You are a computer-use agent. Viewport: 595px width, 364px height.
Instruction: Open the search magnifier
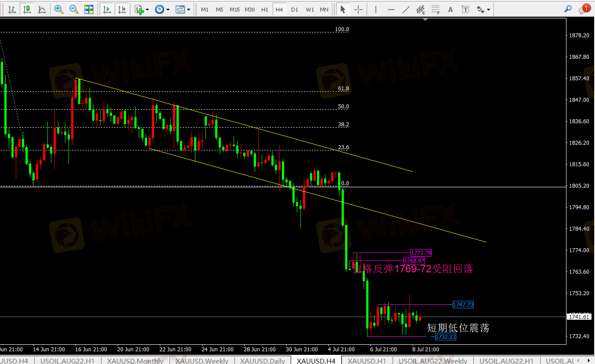coord(568,9)
